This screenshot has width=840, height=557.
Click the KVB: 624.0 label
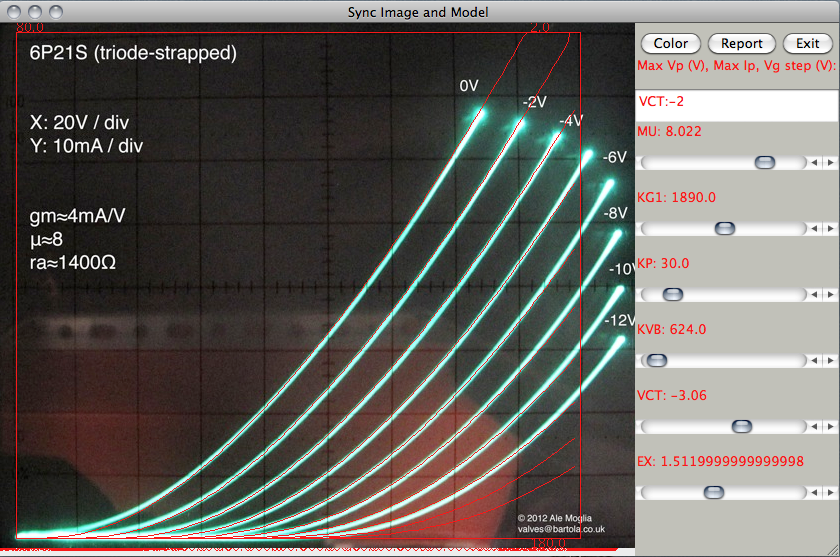pyautogui.click(x=672, y=329)
